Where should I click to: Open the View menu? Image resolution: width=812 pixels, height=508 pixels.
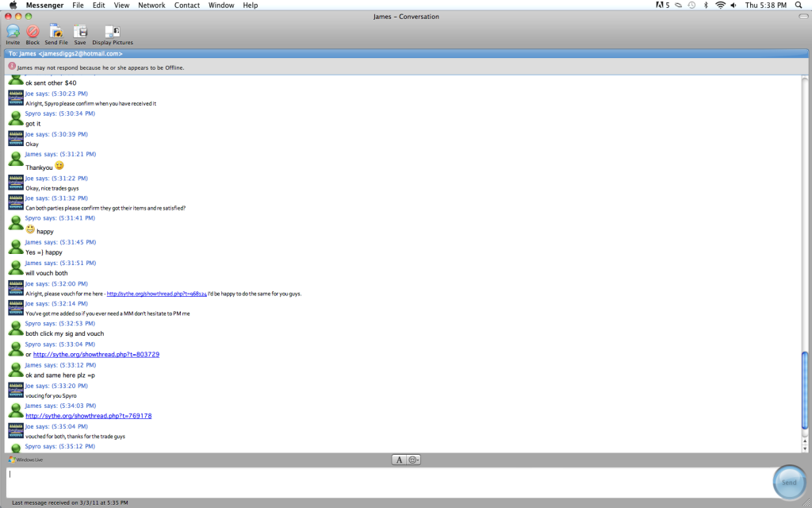[x=121, y=6]
